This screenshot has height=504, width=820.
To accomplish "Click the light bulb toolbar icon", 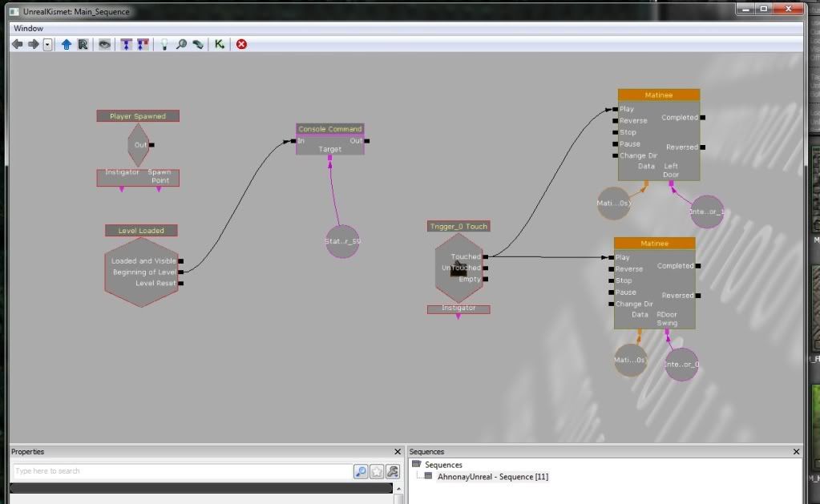I will 164,44.
